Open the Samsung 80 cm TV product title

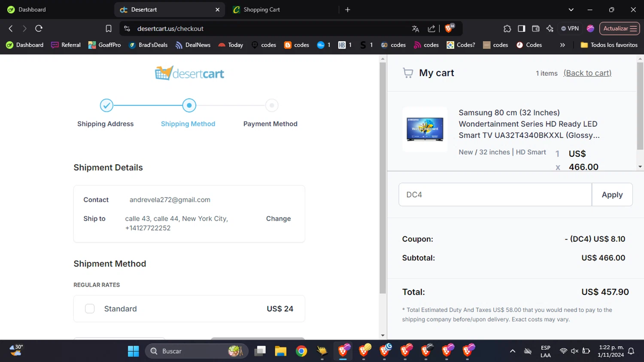point(529,124)
